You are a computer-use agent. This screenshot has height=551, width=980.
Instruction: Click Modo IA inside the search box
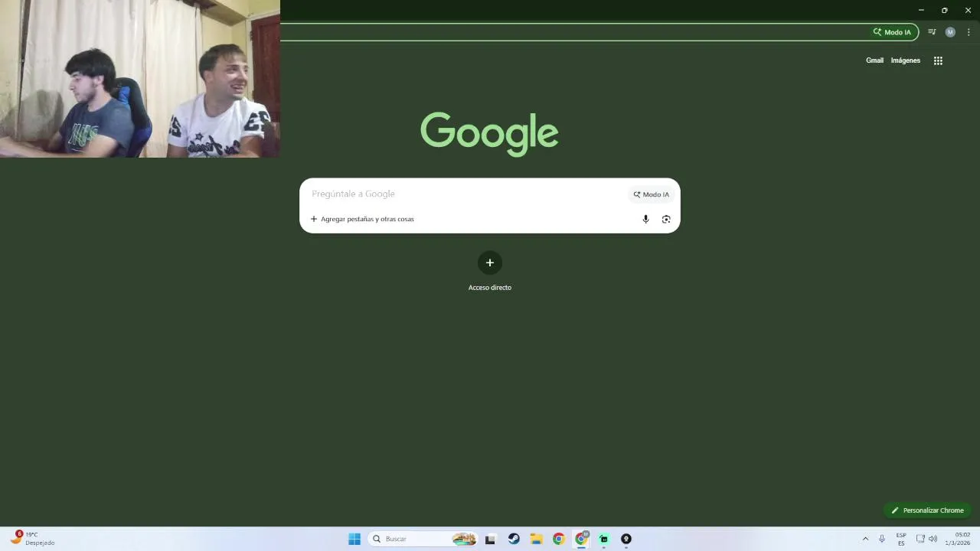652,194
